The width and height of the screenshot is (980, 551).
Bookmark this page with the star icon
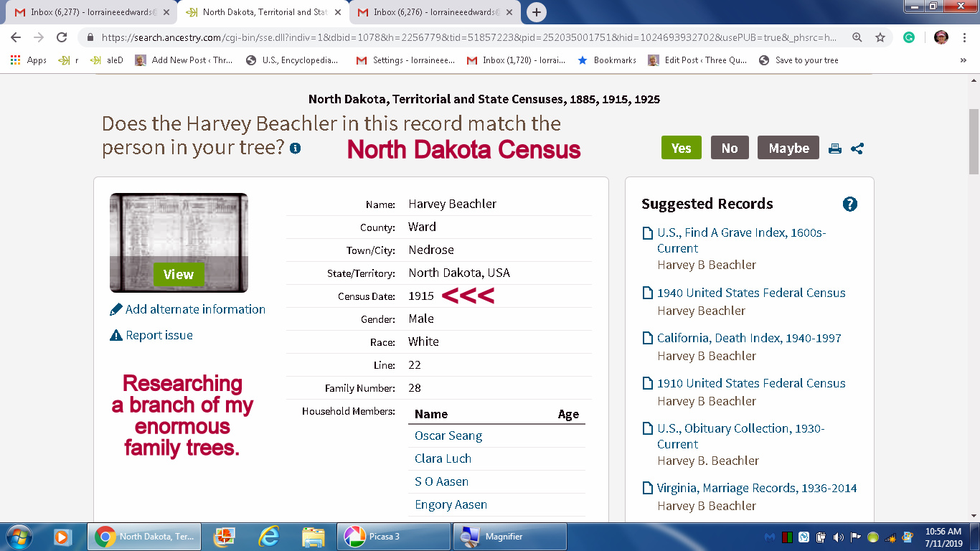[x=880, y=37]
